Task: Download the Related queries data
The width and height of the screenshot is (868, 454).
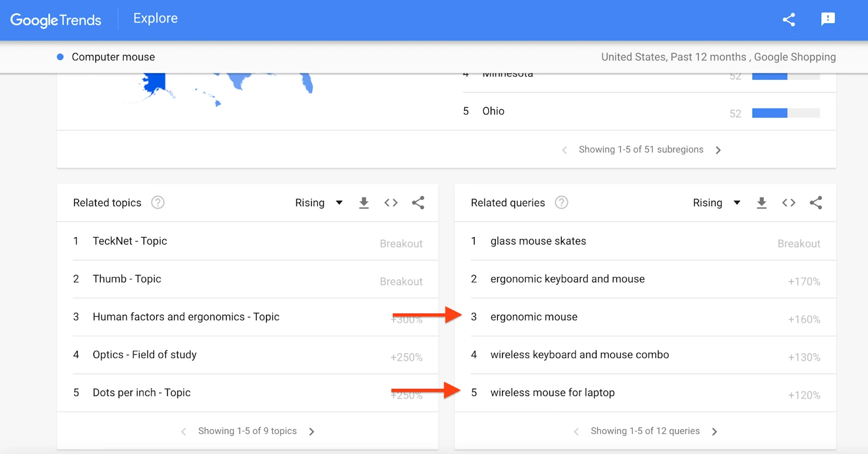Action: pos(762,203)
